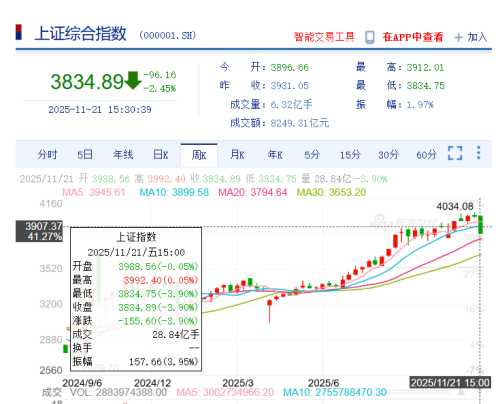Click the current price 3834.89
The width and height of the screenshot is (500, 404).
[87, 82]
